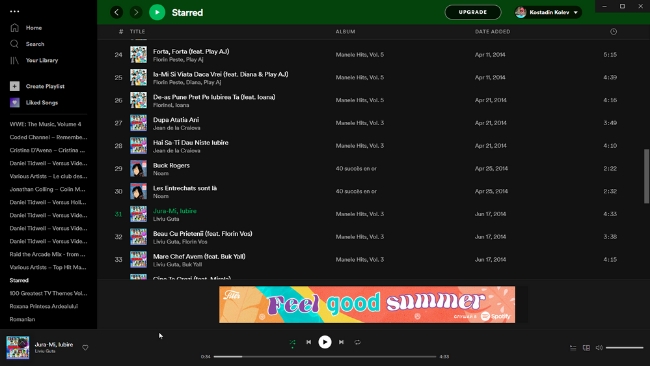The image size is (650, 366).
Task: Open now playing title Jura-Mi, Iubire
Action: (x=54, y=344)
